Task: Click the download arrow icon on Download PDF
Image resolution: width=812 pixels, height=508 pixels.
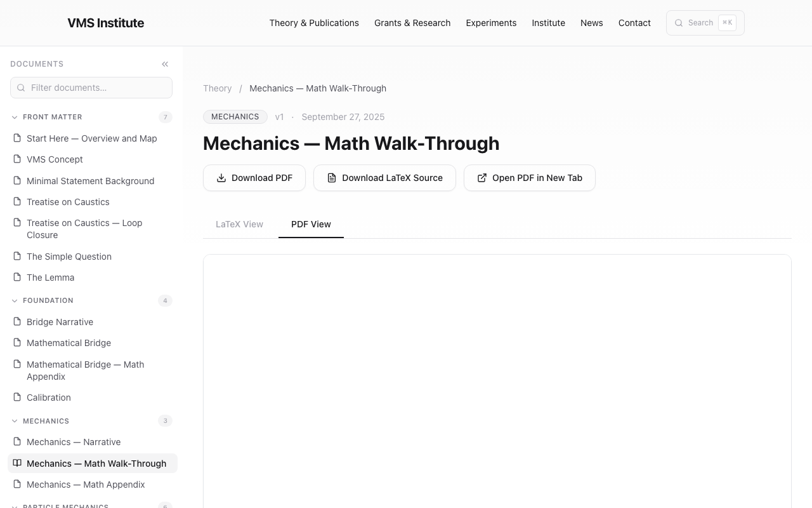Action: 221,178
